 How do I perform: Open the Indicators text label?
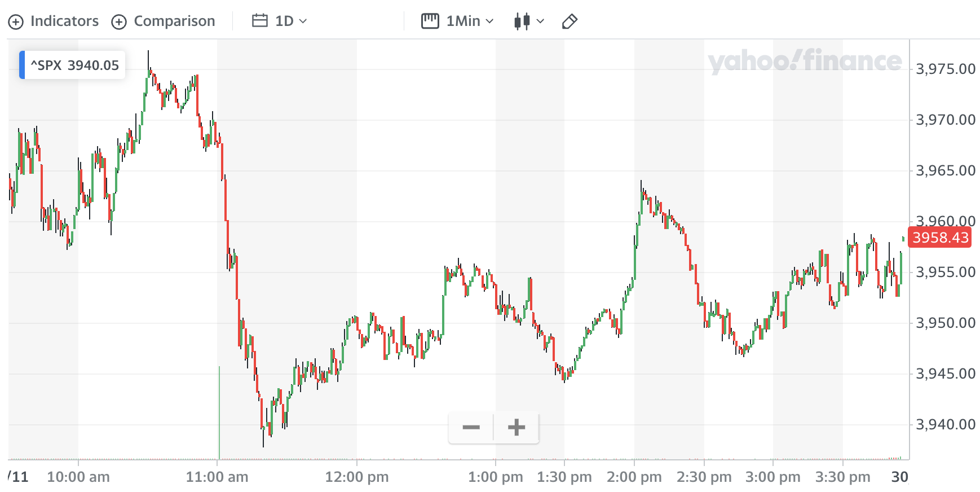pos(64,21)
